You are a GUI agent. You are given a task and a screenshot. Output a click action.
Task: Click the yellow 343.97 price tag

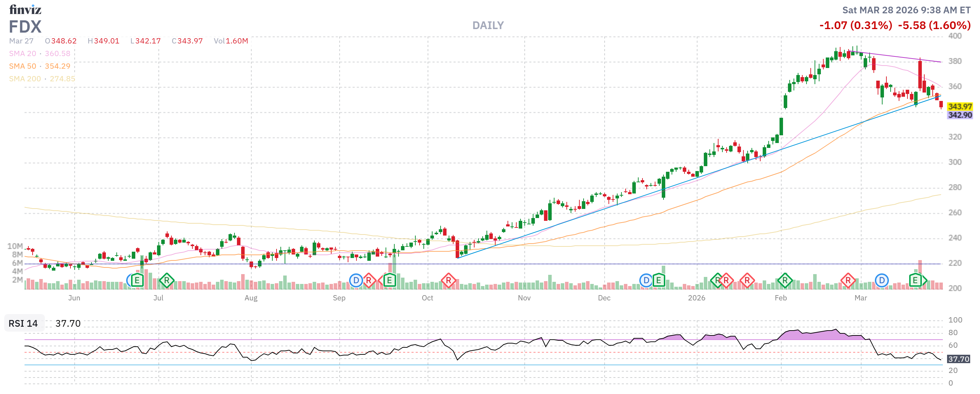coord(959,107)
